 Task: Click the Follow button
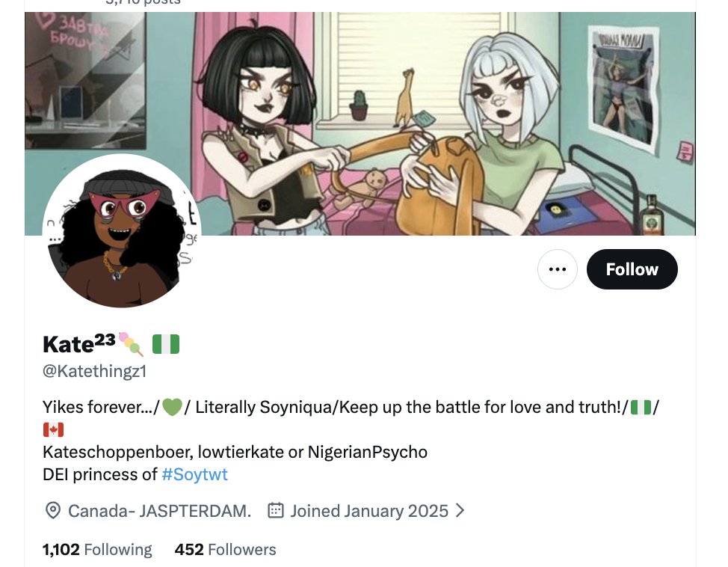632,269
